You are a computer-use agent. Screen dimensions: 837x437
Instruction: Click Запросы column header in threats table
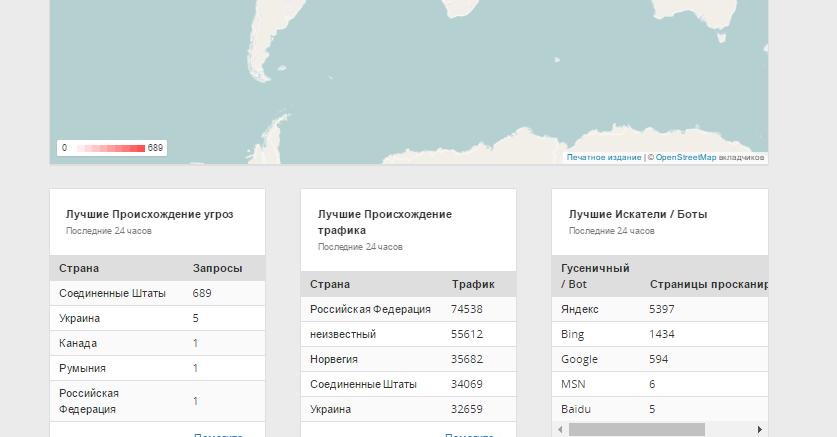pos(217,268)
